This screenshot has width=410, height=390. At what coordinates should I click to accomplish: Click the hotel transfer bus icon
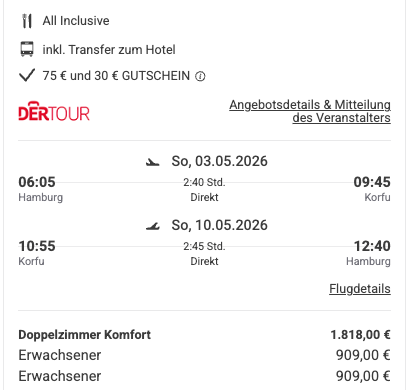[x=27, y=49]
